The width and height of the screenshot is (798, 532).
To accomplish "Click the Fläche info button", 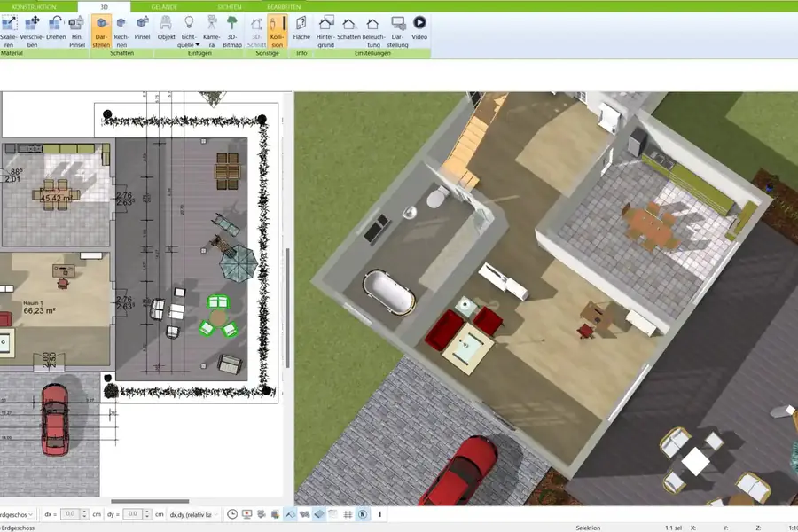I will (x=301, y=28).
